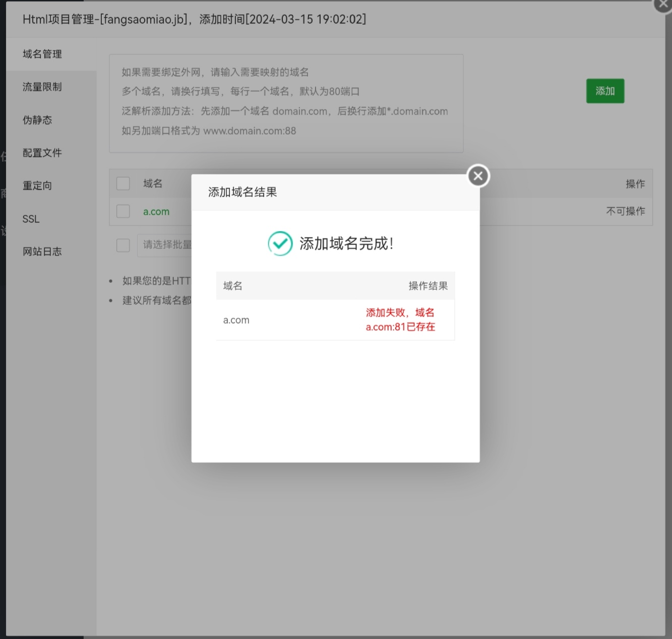672x639 pixels.
Task: Tick the batch operation checkbox
Action: [x=123, y=245]
